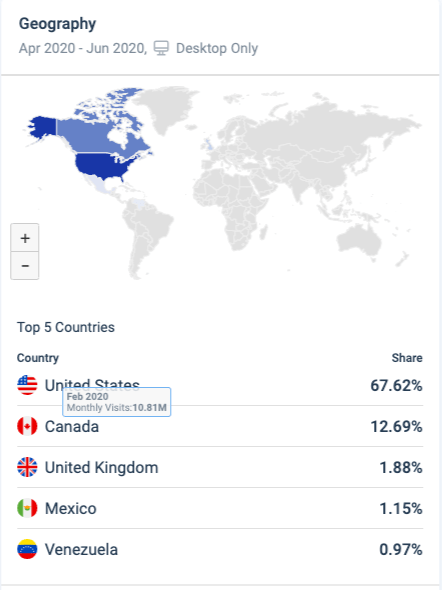Click the Share column header
The width and height of the screenshot is (442, 590).
point(407,357)
